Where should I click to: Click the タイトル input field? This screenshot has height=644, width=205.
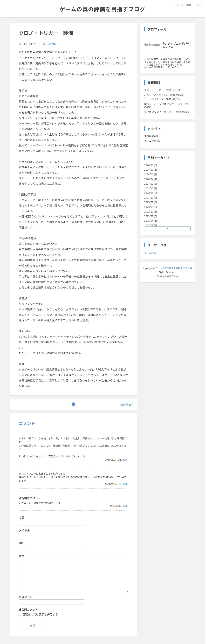pyautogui.click(x=51, y=536)
